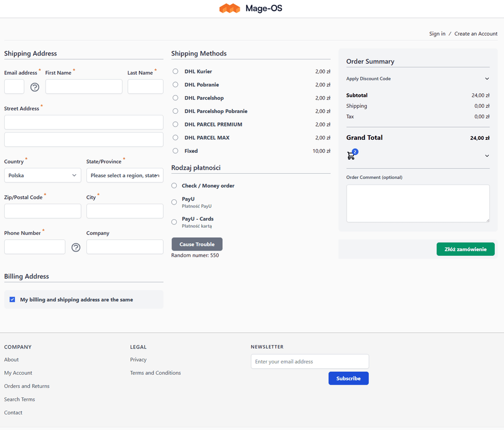Choose DHL Parcelshop Pobranie radio button

tap(175, 111)
